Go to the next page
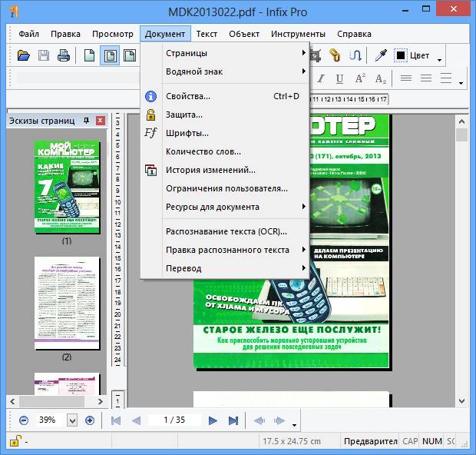Screen dimensions: 476x455 coord(213,420)
